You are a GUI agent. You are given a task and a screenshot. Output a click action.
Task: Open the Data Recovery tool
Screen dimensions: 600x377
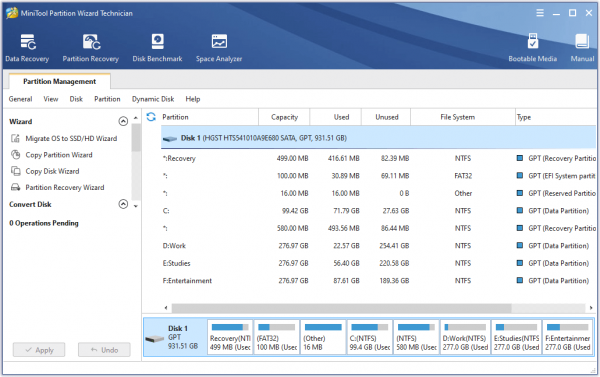tap(27, 48)
